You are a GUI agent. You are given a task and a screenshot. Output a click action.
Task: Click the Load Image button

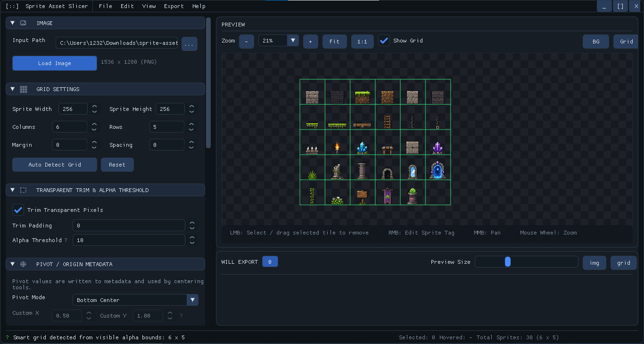coord(55,63)
